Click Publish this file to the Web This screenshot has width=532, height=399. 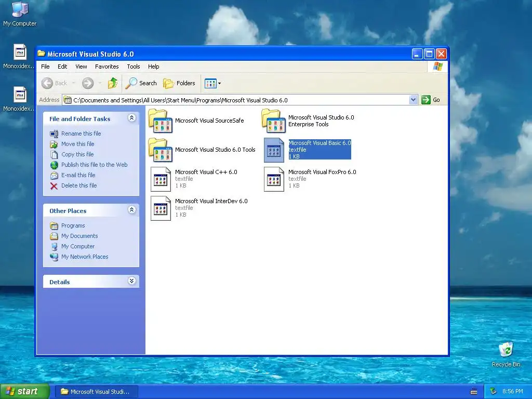(x=95, y=165)
